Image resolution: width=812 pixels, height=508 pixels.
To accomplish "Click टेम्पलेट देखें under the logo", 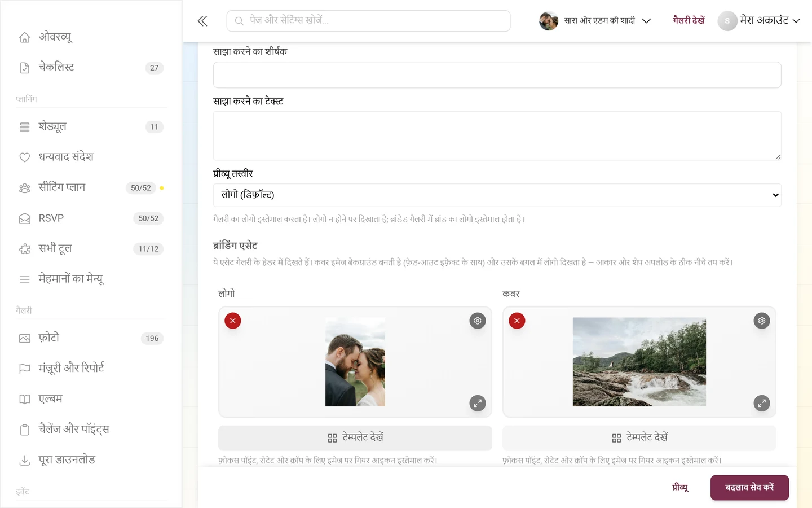I will [355, 438].
